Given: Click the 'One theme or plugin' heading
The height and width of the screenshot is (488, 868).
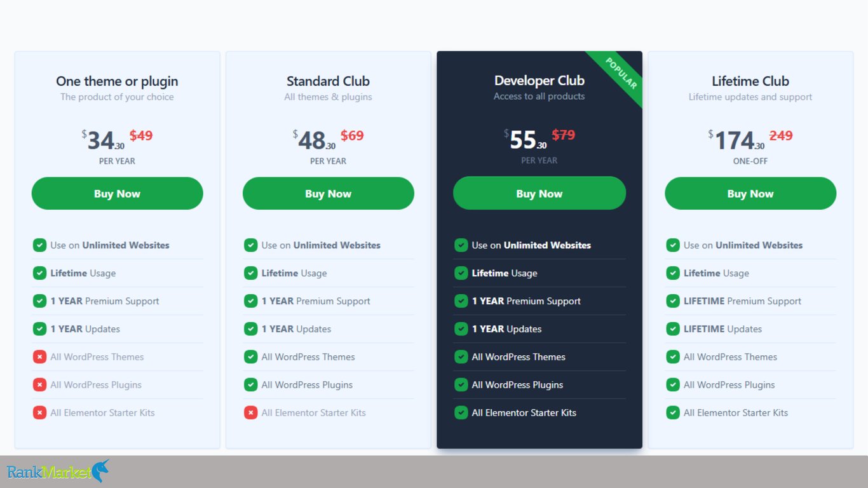Looking at the screenshot, I should 117,81.
